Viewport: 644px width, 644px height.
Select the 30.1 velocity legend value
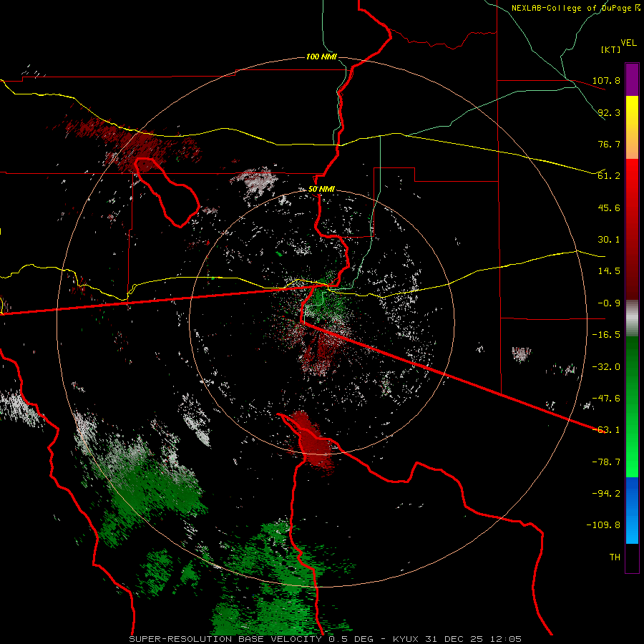[x=609, y=240]
